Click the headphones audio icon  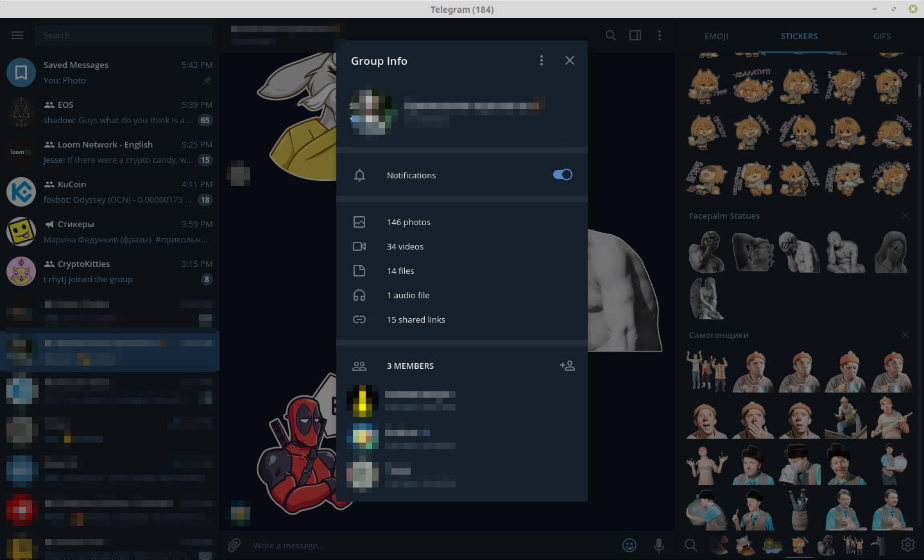tap(359, 295)
